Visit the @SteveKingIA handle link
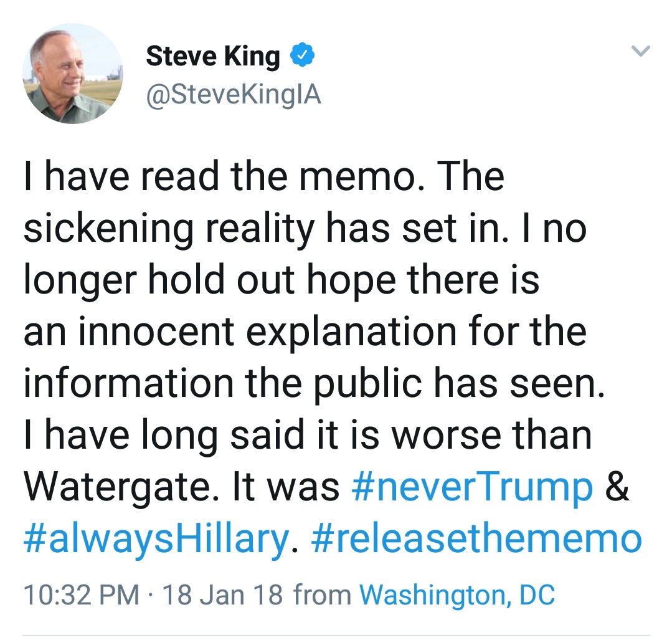This screenshot has width=672, height=640. click(234, 94)
